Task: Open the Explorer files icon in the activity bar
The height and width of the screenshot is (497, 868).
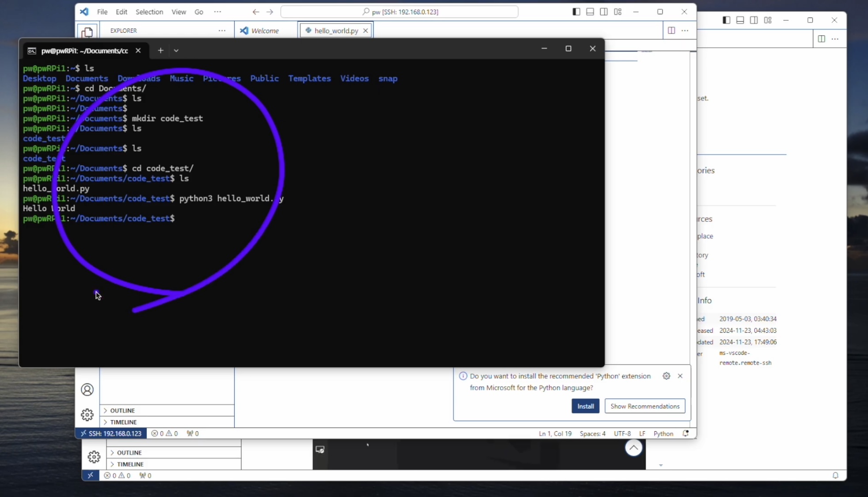Action: 87,32
